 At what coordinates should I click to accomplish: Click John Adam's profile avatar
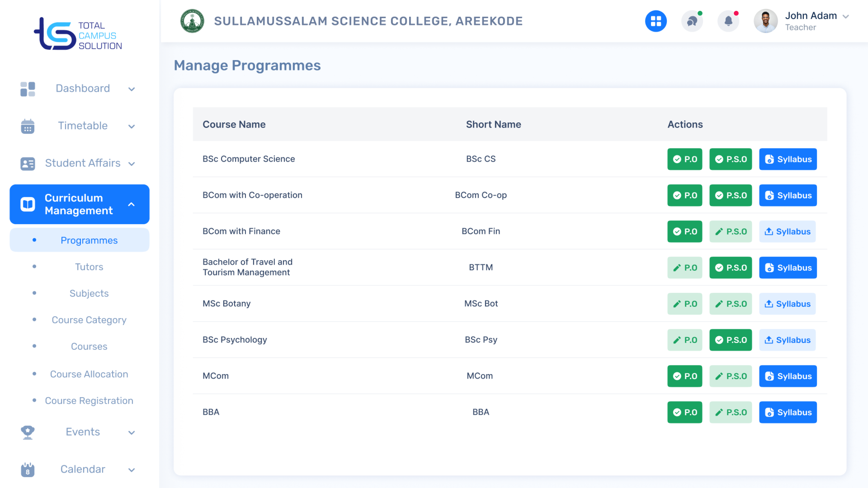pos(765,21)
